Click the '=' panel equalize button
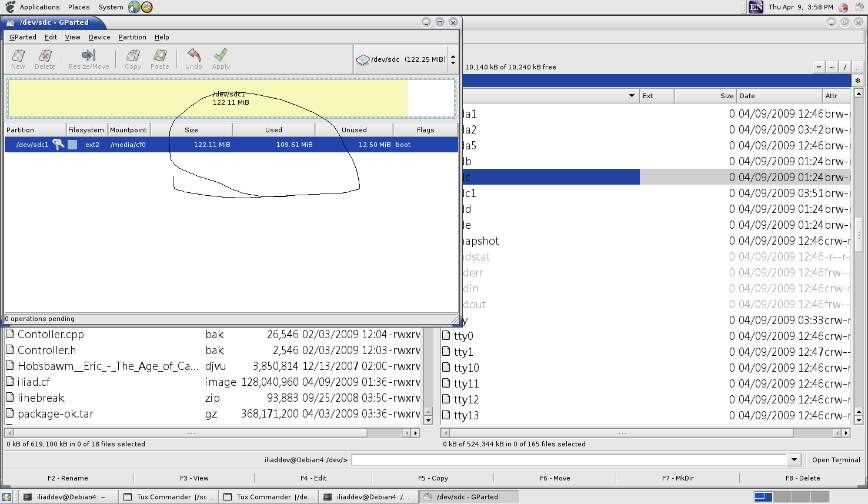868x504 pixels. coord(819,67)
